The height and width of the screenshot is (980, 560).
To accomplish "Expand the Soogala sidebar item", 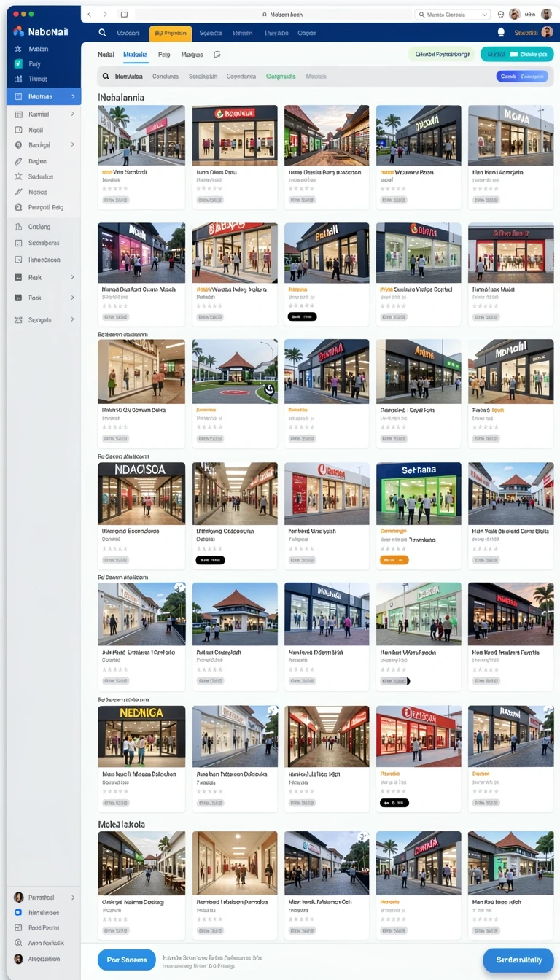I will pyautogui.click(x=73, y=319).
